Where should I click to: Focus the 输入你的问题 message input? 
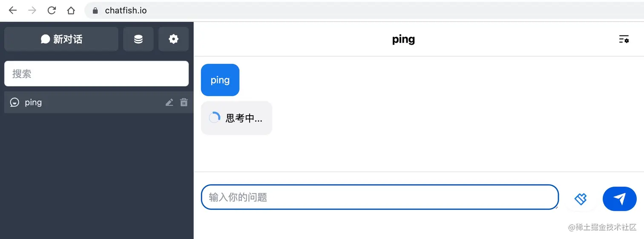379,197
